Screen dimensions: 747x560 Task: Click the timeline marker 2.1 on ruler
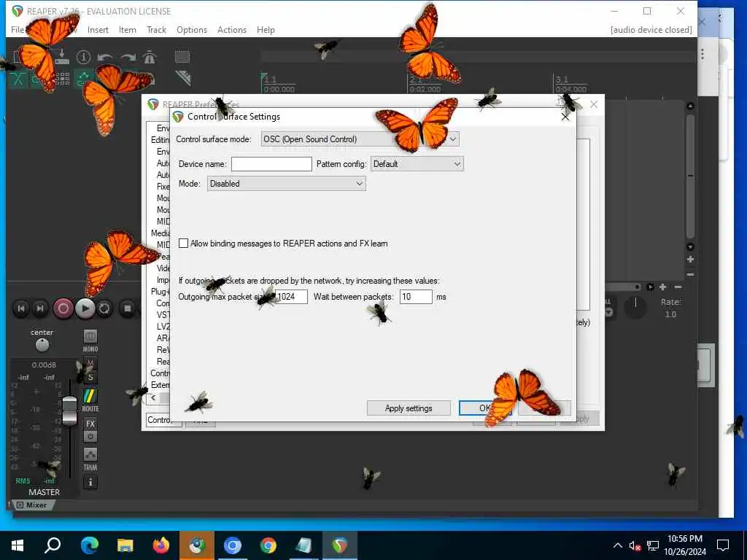tap(416, 79)
